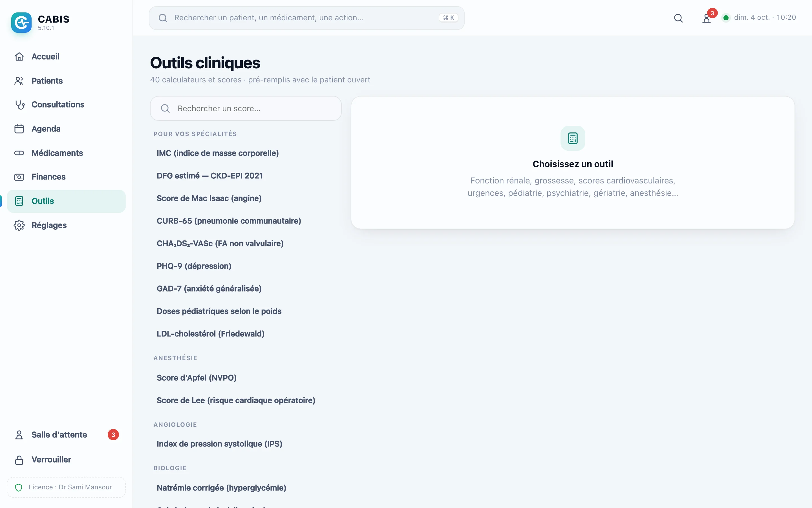Open Accueil home icon in sidebar

tap(19, 56)
